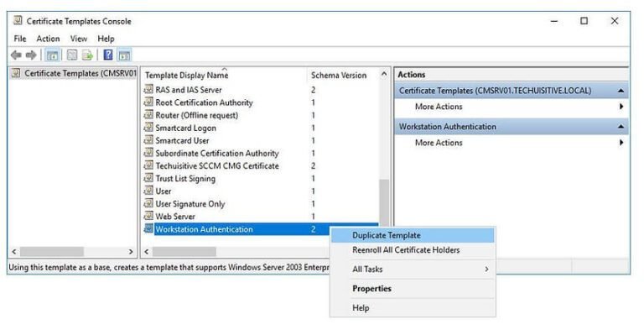Select the Subordinate Certification Authority template

point(217,153)
